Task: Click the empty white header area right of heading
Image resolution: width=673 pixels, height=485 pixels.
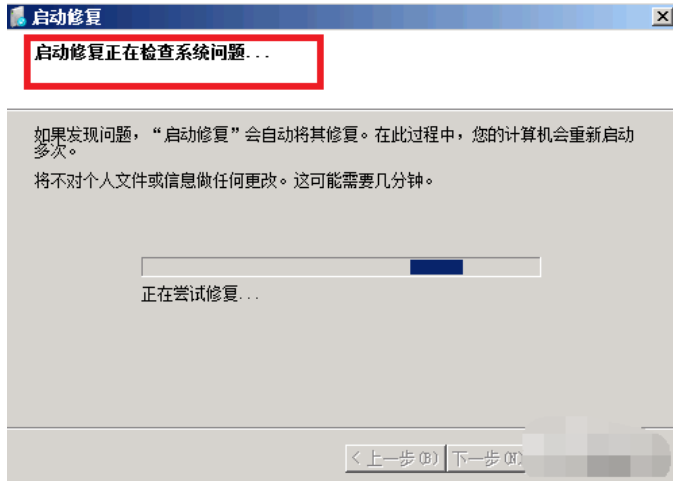Action: pyautogui.click(x=494, y=62)
